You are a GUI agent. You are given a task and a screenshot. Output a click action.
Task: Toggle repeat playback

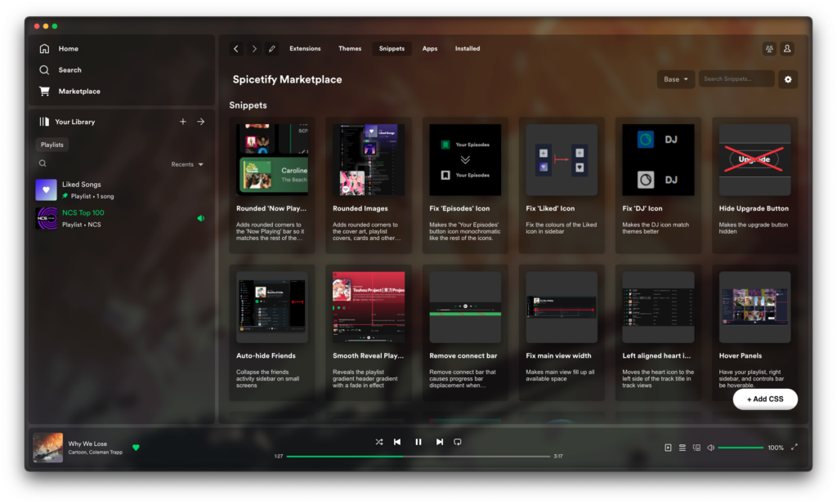(458, 442)
